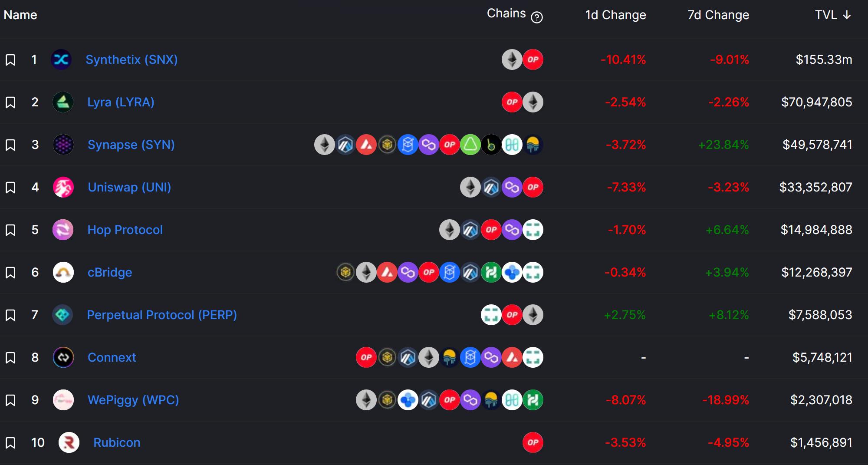Viewport: 868px width, 465px height.
Task: Click the Uniswap pink unicorn logo
Action: pyautogui.click(x=63, y=187)
